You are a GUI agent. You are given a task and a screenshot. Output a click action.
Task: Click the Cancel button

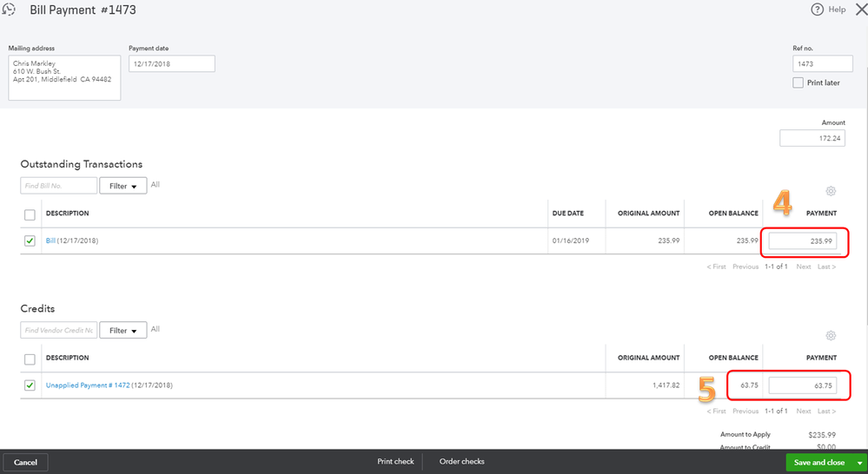(x=25, y=463)
